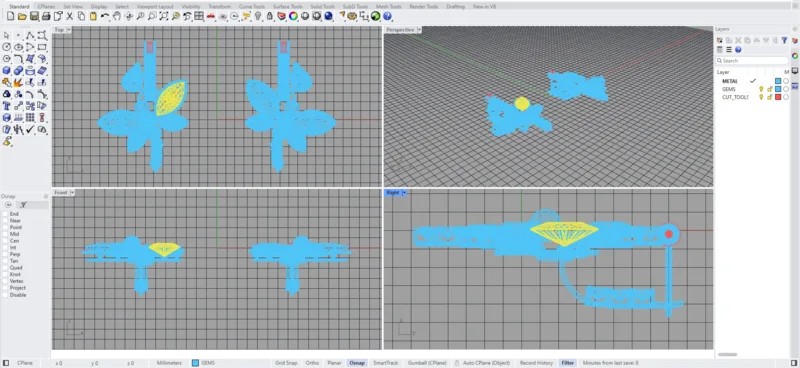The height and width of the screenshot is (368, 800).
Task: Tick the Quad osnap checkbox
Action: pyautogui.click(x=5, y=267)
